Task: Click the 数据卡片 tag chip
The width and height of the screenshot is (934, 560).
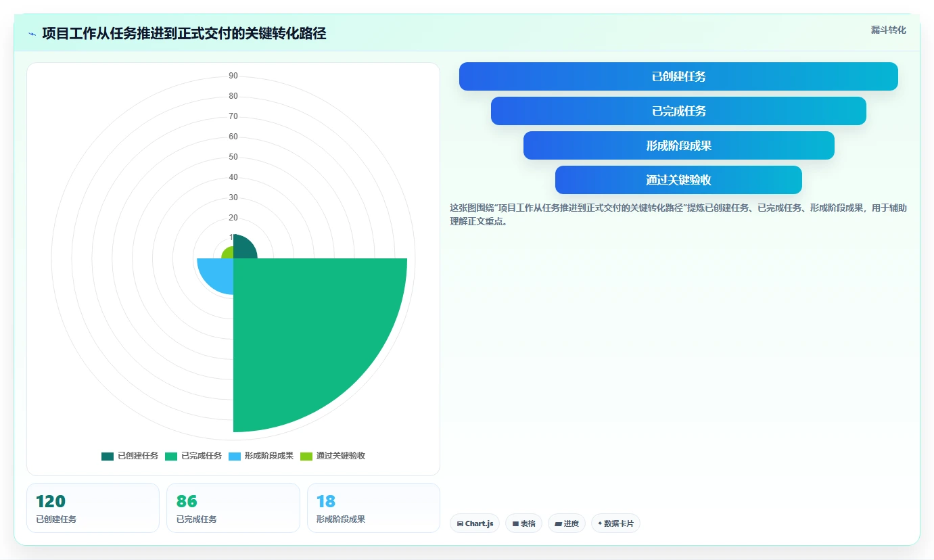Action: coord(615,523)
